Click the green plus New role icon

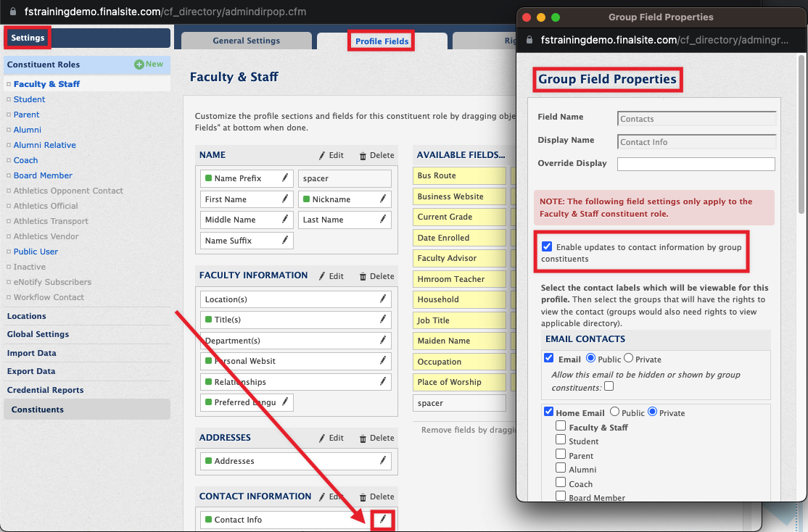139,65
